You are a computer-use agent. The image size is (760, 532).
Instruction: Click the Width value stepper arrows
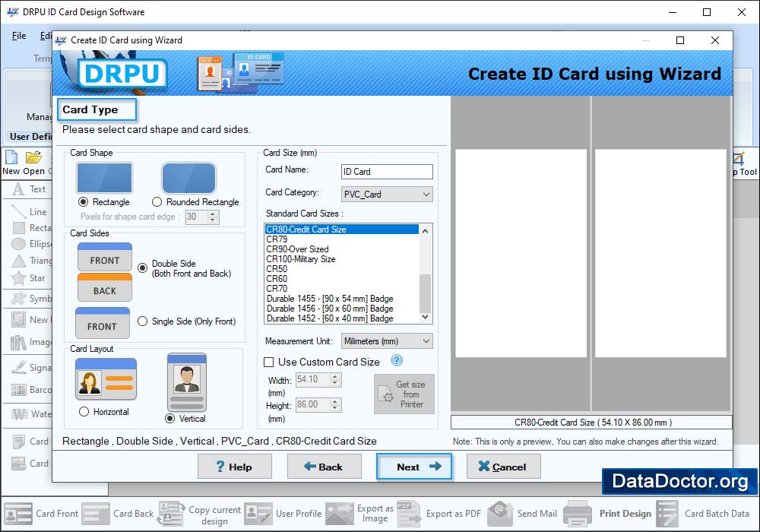point(335,379)
